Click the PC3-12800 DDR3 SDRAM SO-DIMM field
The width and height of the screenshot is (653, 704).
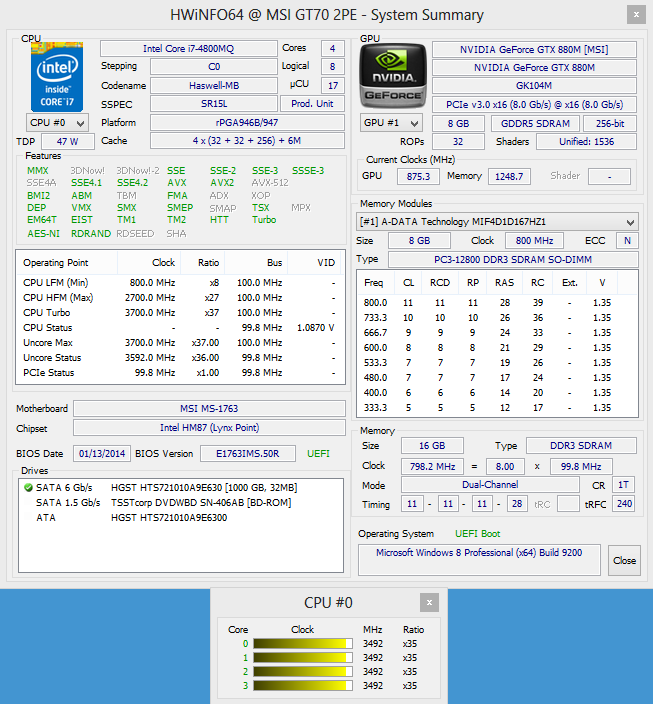pos(513,260)
